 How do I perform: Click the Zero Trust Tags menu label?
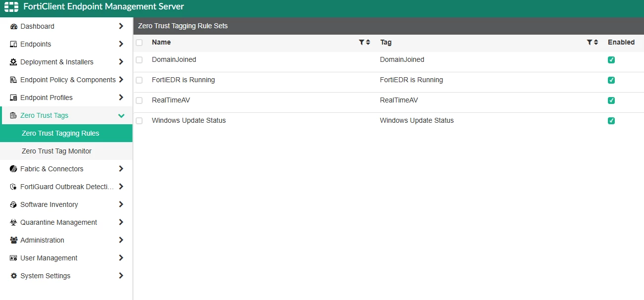45,115
